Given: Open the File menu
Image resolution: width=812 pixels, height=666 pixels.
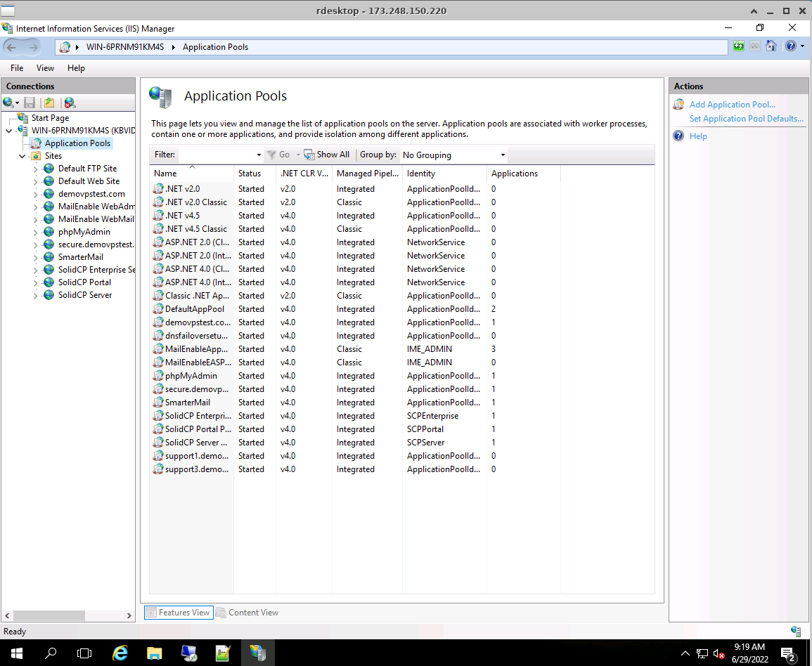Looking at the screenshot, I should (17, 67).
